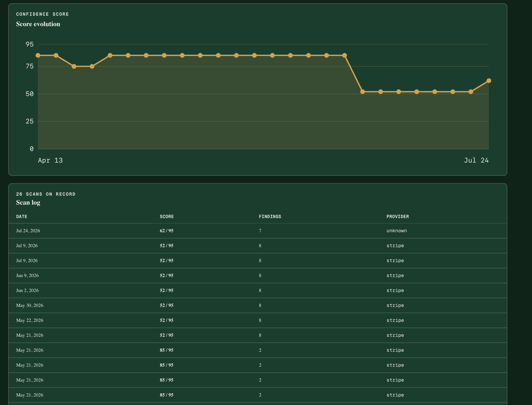The image size is (532, 405).
Task: Click the score in the May 30, 2026 row
Action: coord(167,305)
